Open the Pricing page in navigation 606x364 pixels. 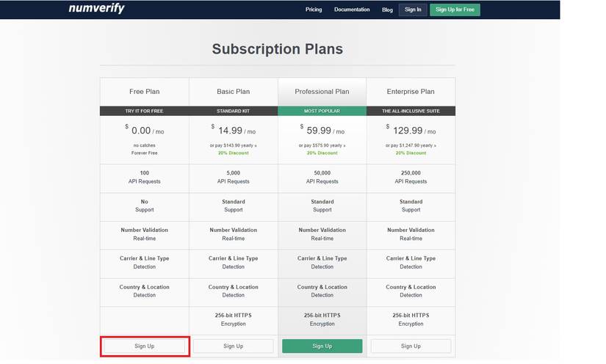click(314, 10)
